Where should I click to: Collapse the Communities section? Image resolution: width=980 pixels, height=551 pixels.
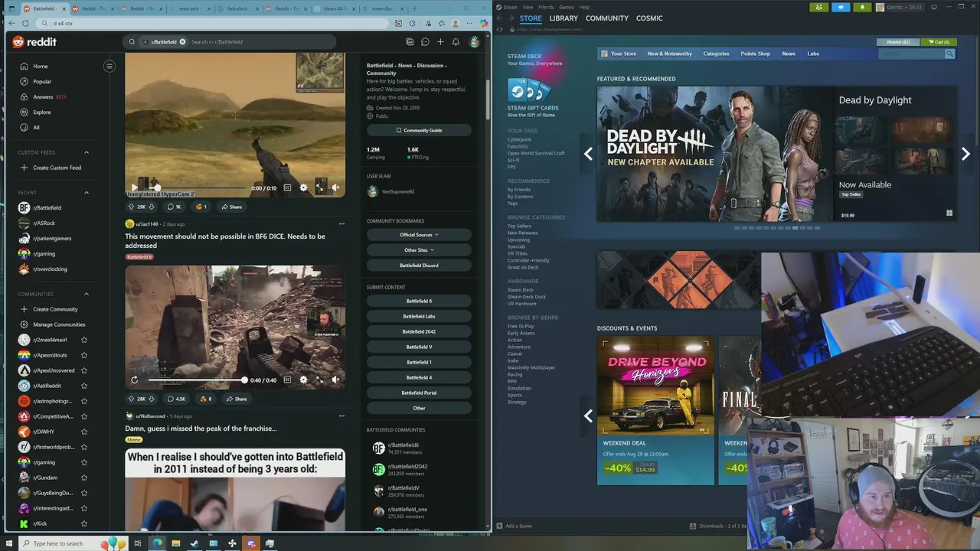86,294
